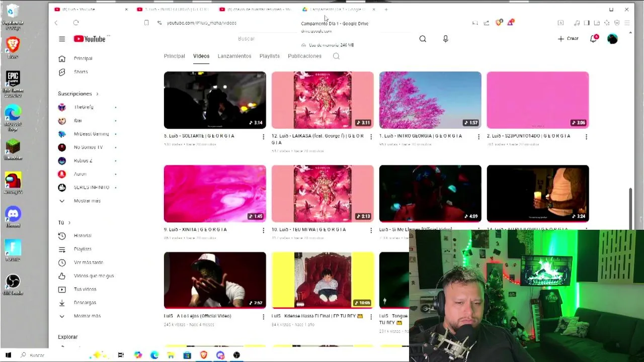Switch to the channel Playlists tab
Viewport: 644px width, 362px height.
point(270,56)
